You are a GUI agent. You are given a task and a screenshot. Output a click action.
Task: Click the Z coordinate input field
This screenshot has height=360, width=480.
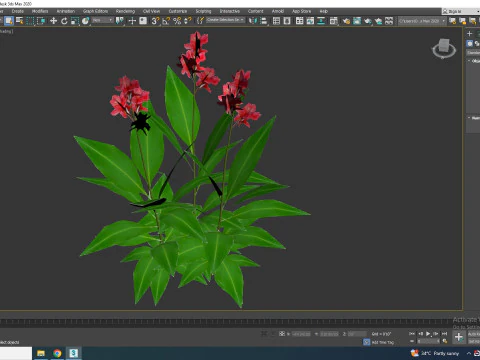click(x=357, y=334)
